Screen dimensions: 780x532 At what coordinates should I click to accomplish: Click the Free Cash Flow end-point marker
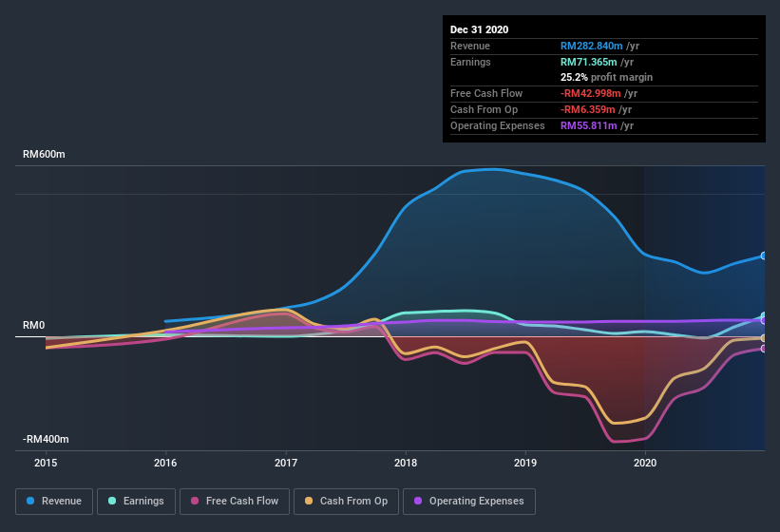[764, 349]
